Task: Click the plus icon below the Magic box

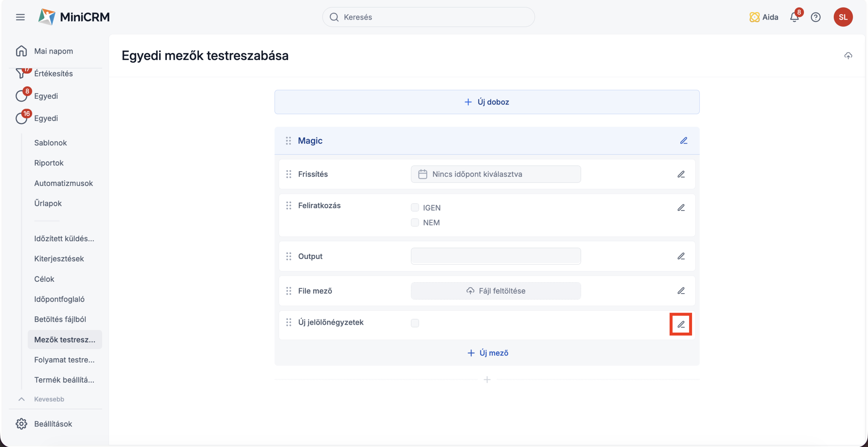Action: pyautogui.click(x=487, y=379)
